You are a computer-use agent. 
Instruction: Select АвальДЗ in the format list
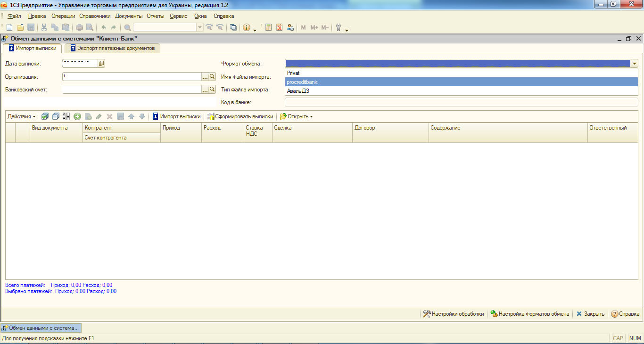[x=462, y=91]
